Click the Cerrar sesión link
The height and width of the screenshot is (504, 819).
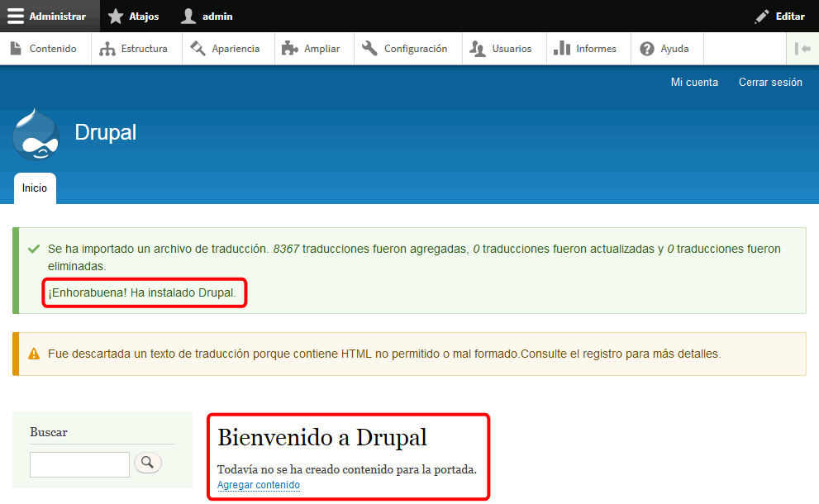point(770,82)
